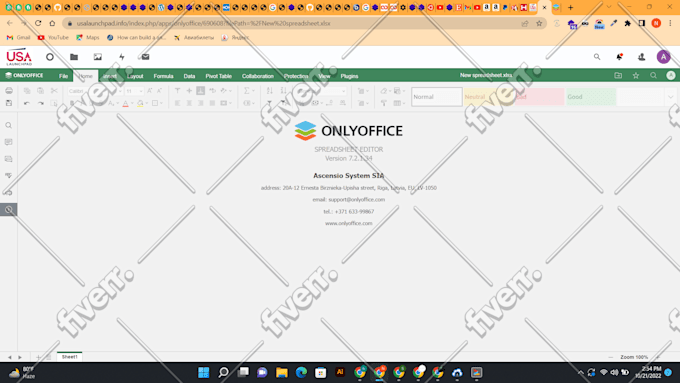
Task: View notifications via the bell icon
Action: (619, 57)
